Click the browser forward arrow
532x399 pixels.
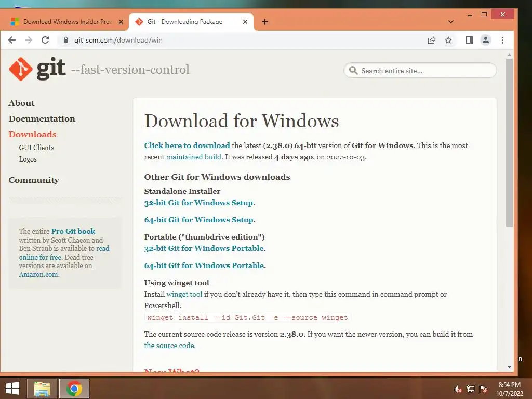point(29,40)
